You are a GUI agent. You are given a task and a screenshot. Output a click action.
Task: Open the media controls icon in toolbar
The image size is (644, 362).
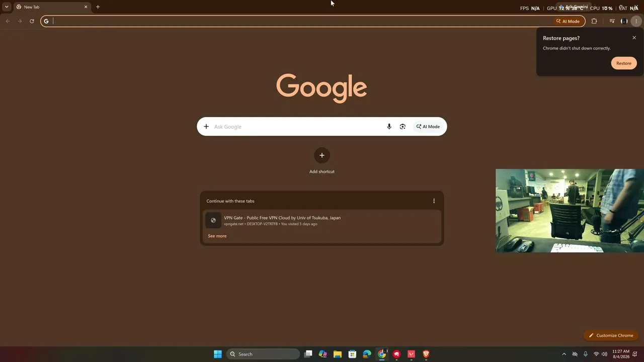612,21
